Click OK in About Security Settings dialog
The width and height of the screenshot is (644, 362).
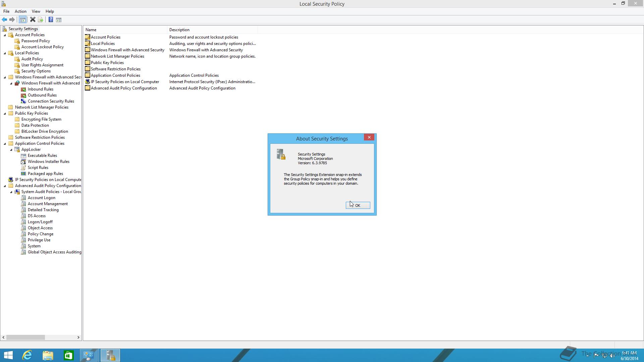358,205
